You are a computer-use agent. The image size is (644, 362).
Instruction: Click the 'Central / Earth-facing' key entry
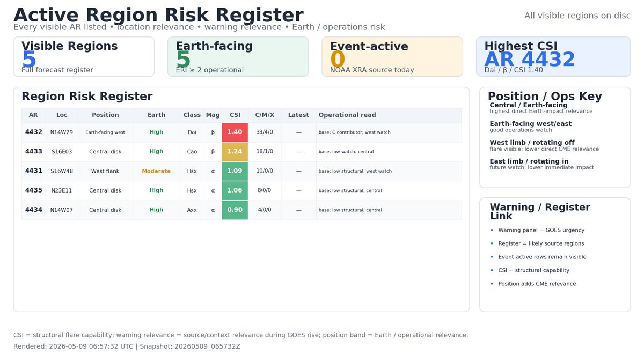[541, 108]
